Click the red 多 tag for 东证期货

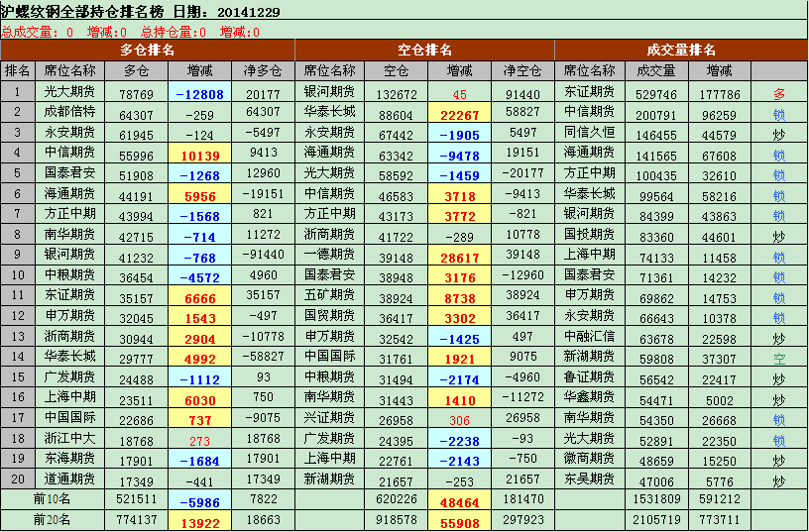779,94
